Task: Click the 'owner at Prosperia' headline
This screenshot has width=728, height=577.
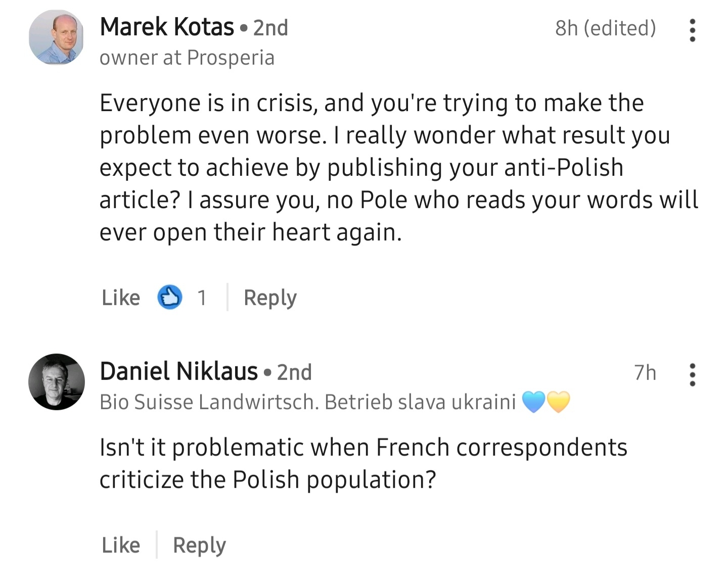Action: pos(187,58)
